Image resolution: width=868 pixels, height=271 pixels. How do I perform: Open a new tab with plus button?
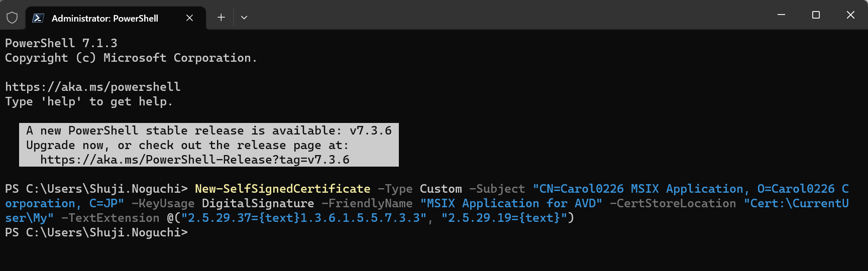coord(221,18)
